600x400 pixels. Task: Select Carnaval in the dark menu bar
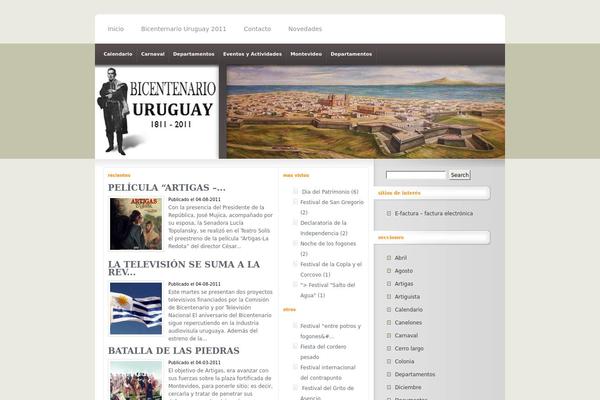pyautogui.click(x=152, y=54)
